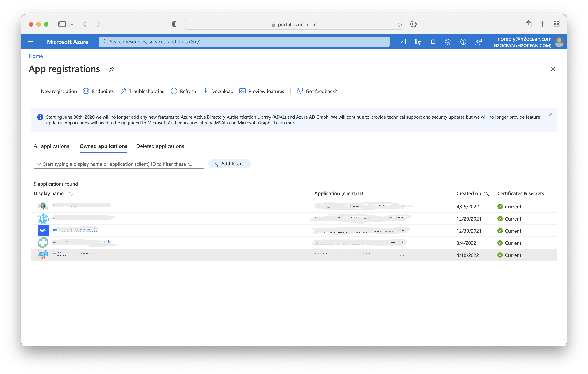The width and height of the screenshot is (588, 374).
Task: Select the Owned applications tab
Action: coord(103,146)
